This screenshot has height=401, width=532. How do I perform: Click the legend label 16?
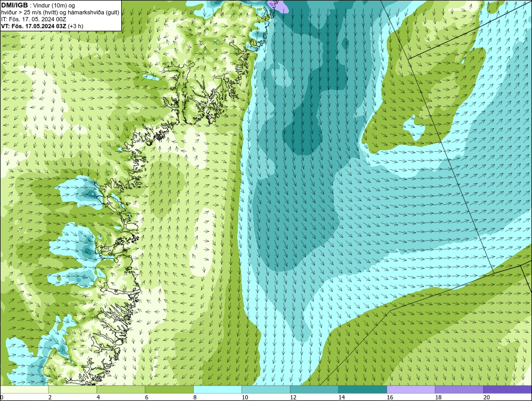(390, 397)
